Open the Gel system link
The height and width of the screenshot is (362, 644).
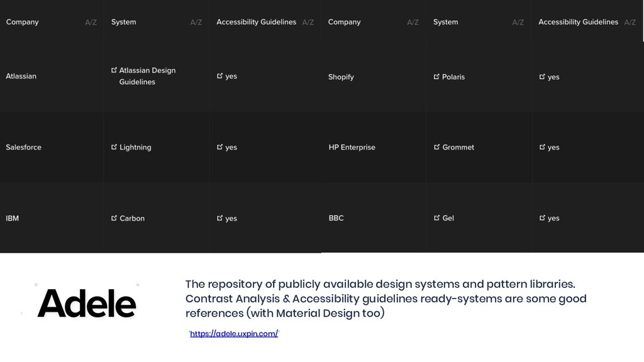[448, 218]
